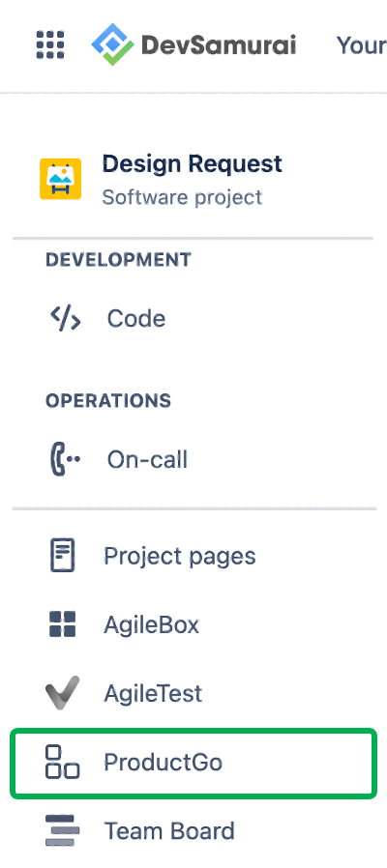This screenshot has width=387, height=868.
Task: Select the highlighted ProductGo item
Action: tap(193, 763)
